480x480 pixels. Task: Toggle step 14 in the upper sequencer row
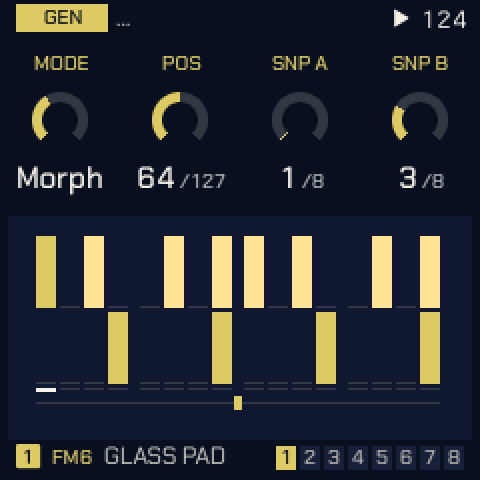[382, 272]
